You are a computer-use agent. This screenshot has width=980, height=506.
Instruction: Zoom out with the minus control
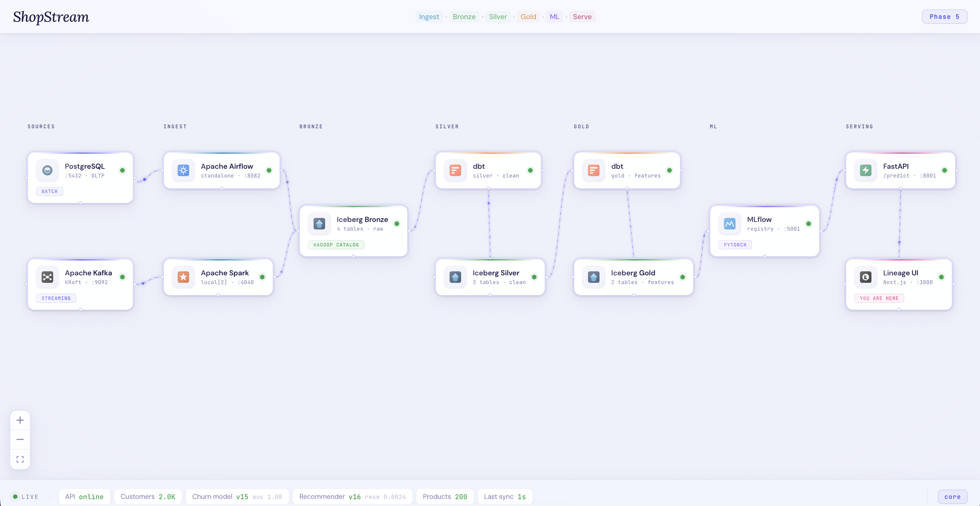point(20,440)
